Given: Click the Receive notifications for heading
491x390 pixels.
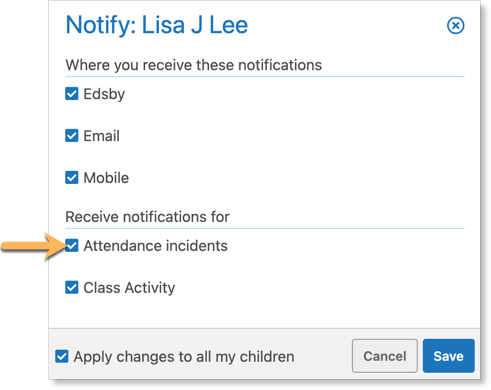Looking at the screenshot, I should [147, 217].
